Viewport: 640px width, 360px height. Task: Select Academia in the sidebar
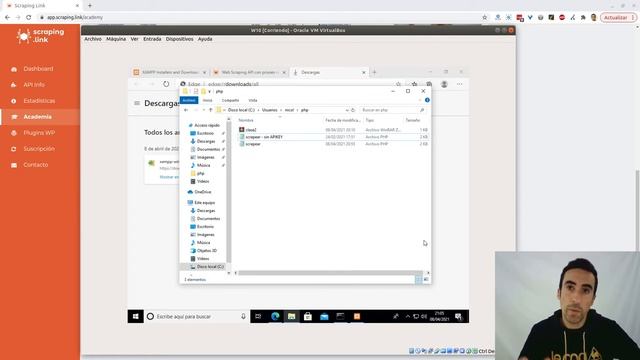[x=38, y=117]
